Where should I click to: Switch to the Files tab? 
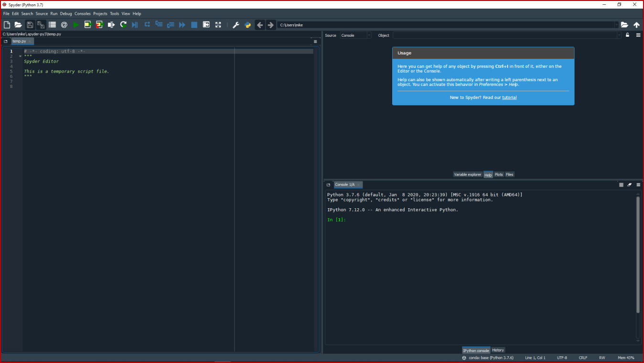[510, 174]
